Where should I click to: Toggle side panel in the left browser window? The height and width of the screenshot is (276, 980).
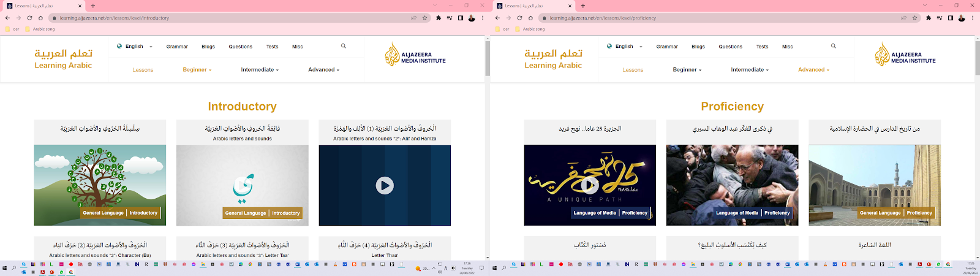point(461,18)
